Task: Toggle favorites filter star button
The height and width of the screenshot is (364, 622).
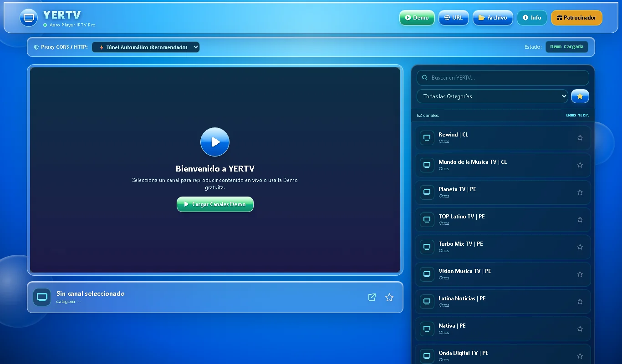Action: [580, 96]
